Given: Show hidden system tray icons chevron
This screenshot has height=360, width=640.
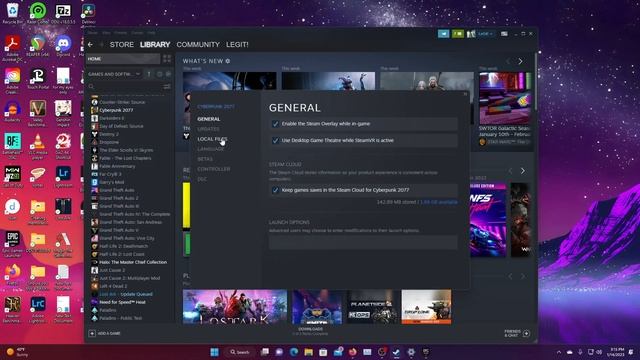Looking at the screenshot, I should click(559, 352).
